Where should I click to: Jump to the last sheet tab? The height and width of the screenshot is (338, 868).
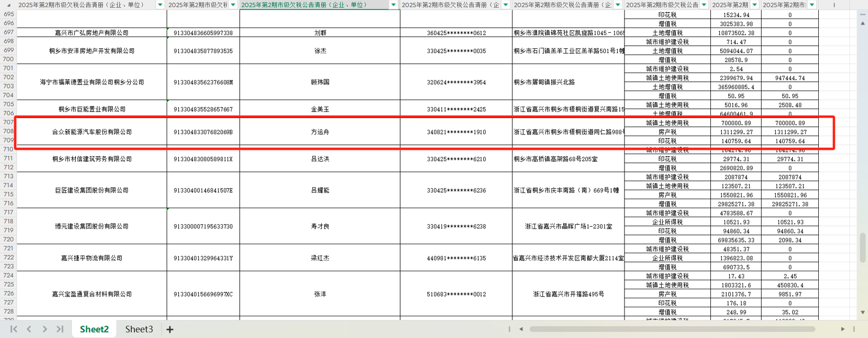(60, 329)
